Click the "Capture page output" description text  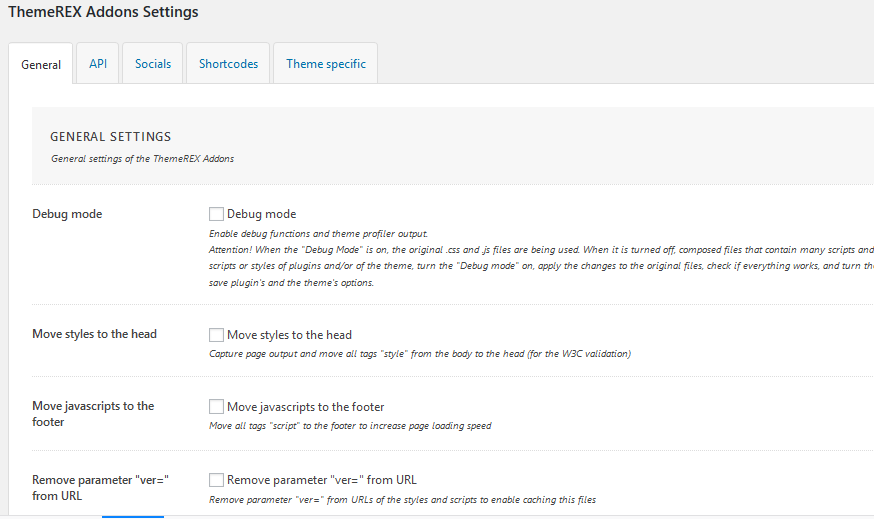pyautogui.click(x=420, y=354)
